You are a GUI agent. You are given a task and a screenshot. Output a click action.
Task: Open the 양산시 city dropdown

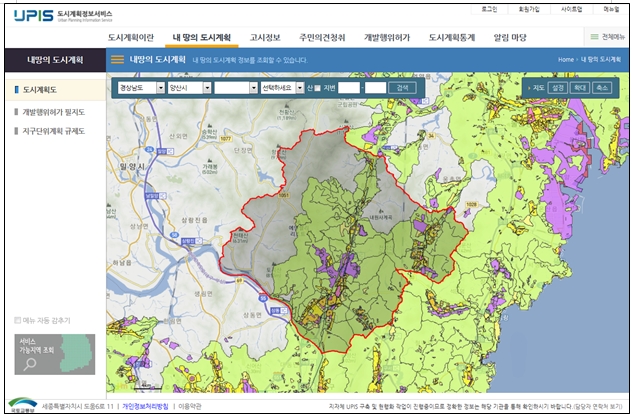pyautogui.click(x=188, y=88)
